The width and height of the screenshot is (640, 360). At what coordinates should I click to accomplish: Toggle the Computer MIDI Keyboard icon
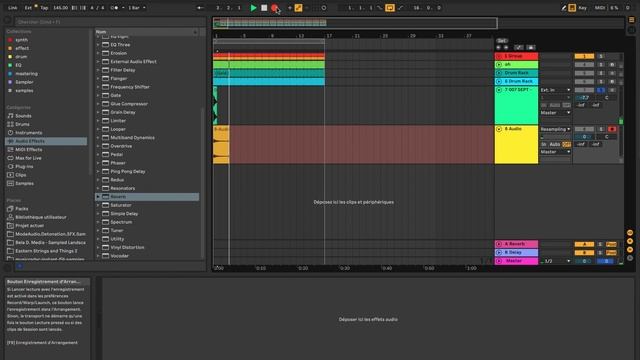tap(572, 8)
